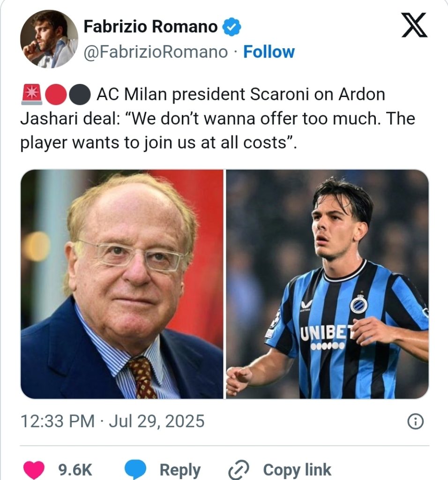Open the photo of the player in striped jersey

pyautogui.click(x=327, y=284)
